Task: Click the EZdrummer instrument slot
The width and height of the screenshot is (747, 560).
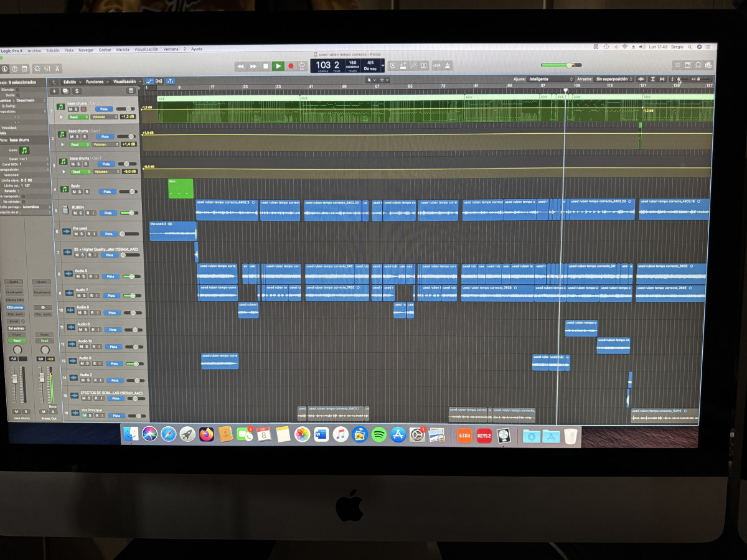Action: click(x=14, y=307)
